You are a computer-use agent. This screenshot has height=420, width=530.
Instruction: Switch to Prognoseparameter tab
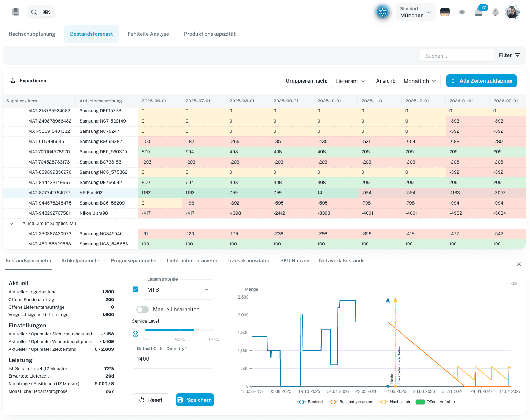tap(134, 261)
